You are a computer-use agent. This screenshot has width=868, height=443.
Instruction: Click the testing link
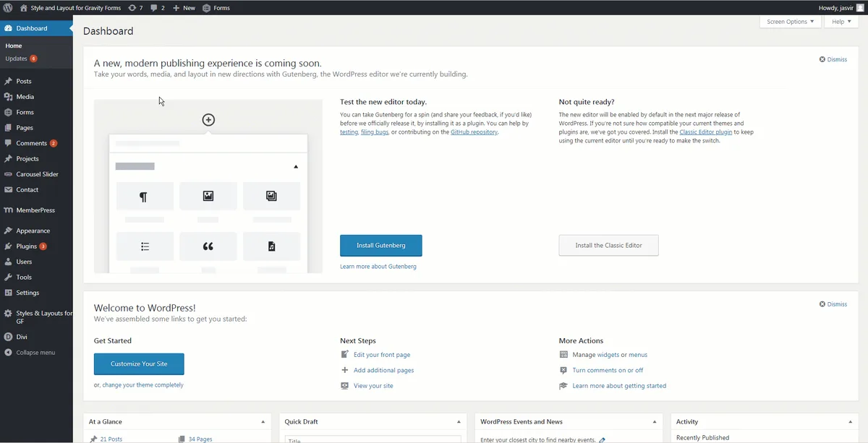point(349,132)
